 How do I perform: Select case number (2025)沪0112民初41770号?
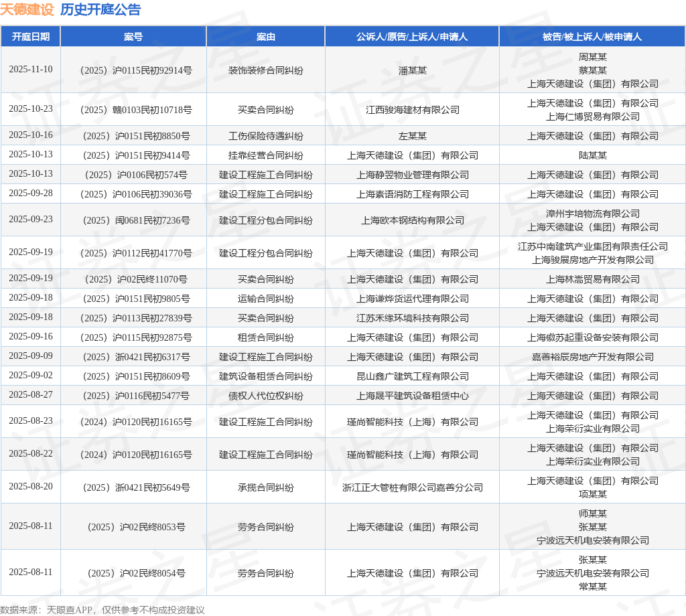[136, 253]
